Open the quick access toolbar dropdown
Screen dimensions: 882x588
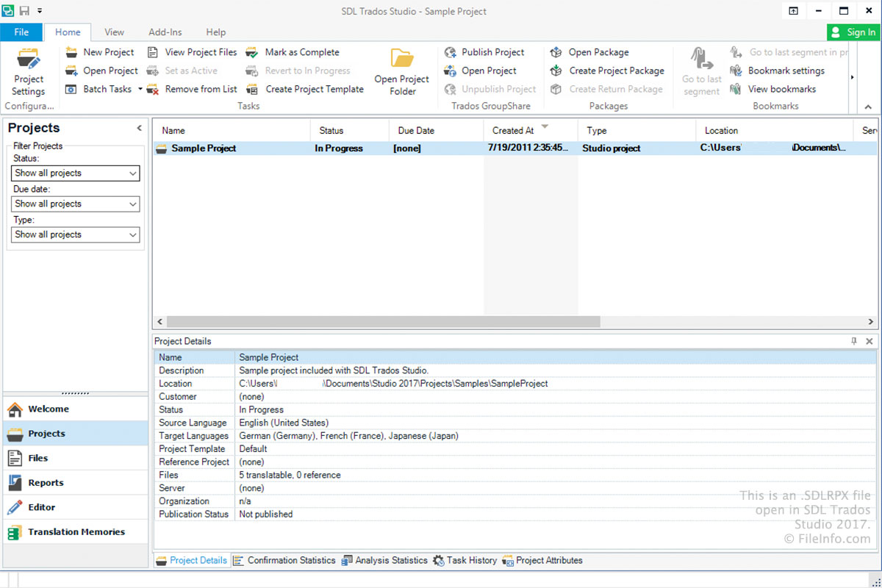40,11
